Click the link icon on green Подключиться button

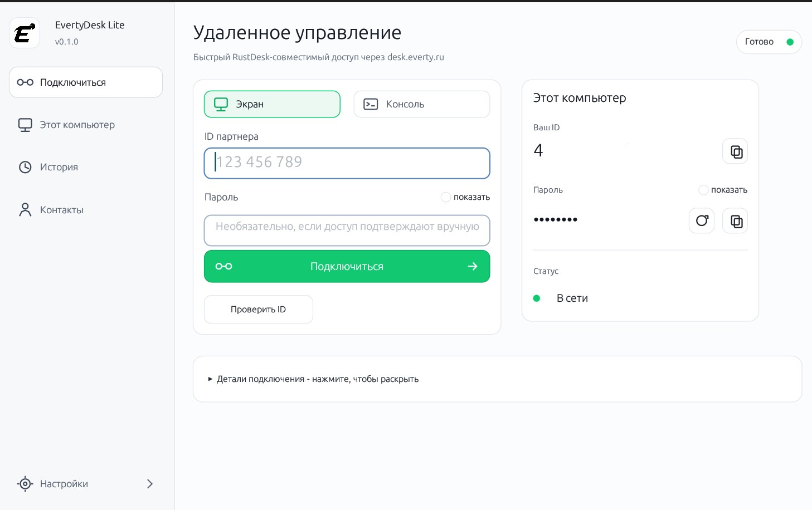tap(223, 266)
